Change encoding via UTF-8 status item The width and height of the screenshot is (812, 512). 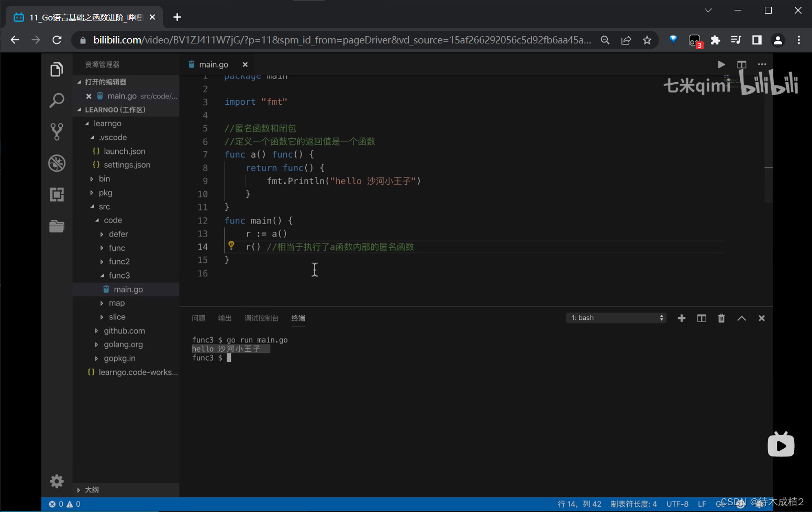point(677,504)
